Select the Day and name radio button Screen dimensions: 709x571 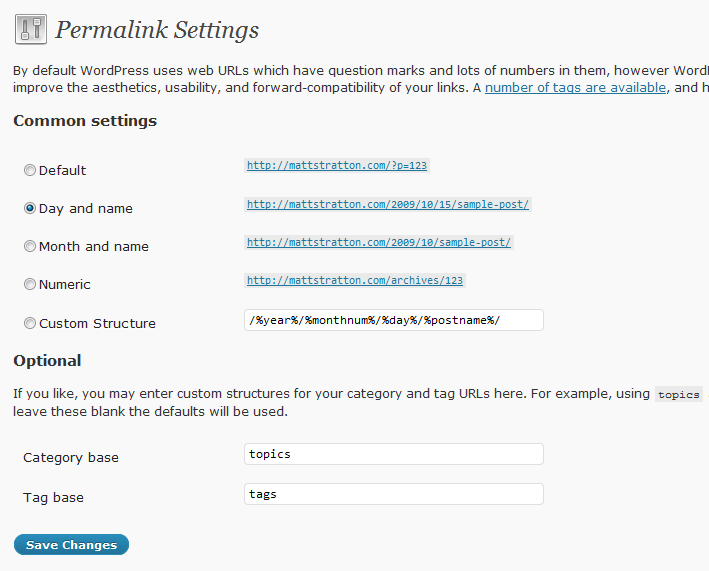30,208
